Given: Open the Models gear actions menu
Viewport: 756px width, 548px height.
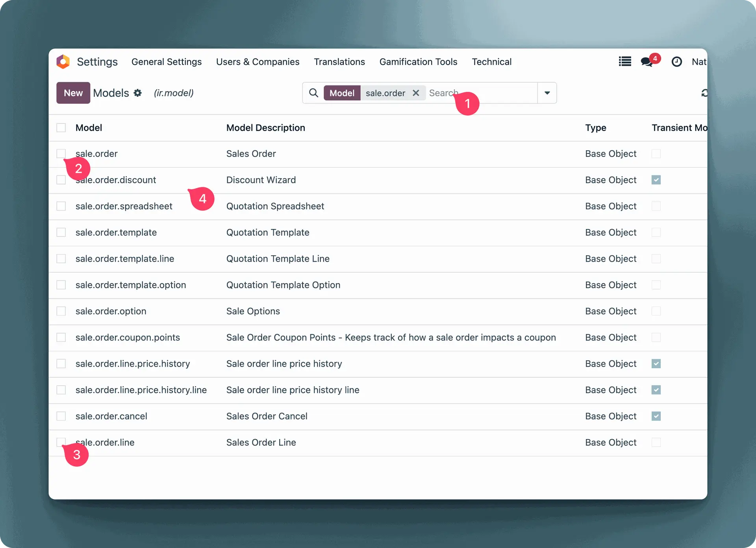Looking at the screenshot, I should (137, 93).
